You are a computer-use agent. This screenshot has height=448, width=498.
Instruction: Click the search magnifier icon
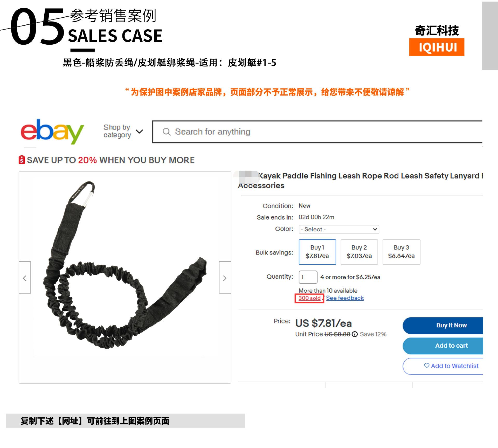[x=167, y=132]
